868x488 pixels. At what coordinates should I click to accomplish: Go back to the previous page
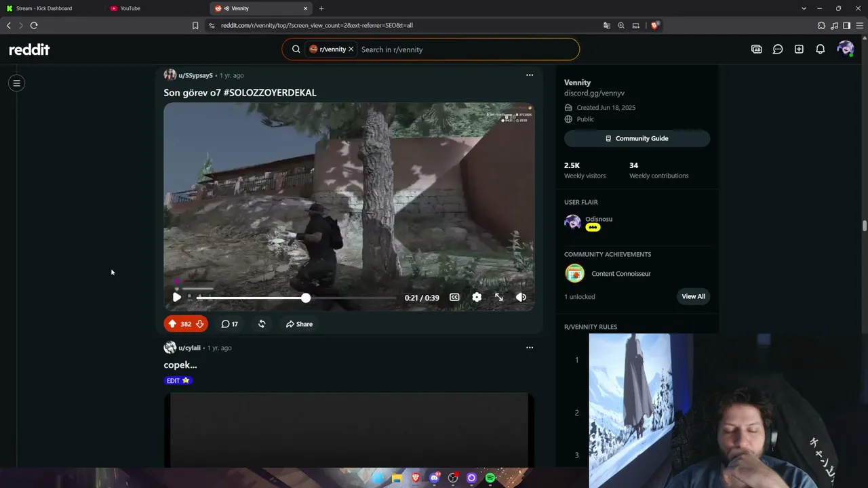pyautogui.click(x=9, y=25)
